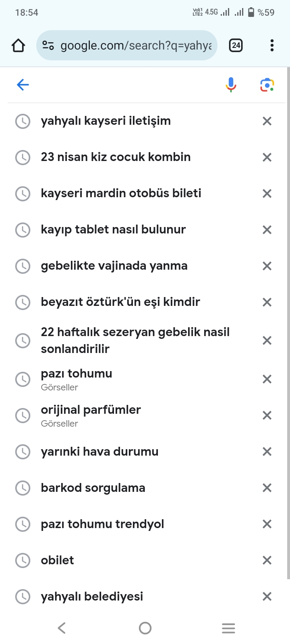The width and height of the screenshot is (290, 644).
Task: Remove 'obilet' from search history
Action: 267,560
